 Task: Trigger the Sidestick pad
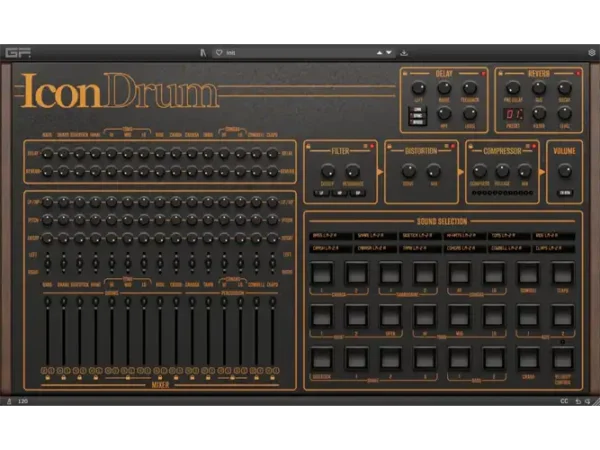(322, 359)
